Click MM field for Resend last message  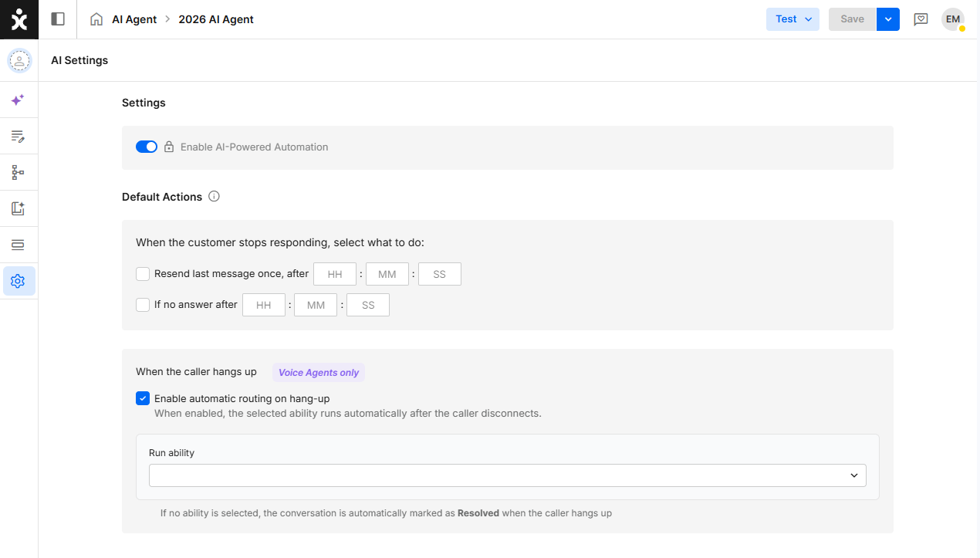387,274
